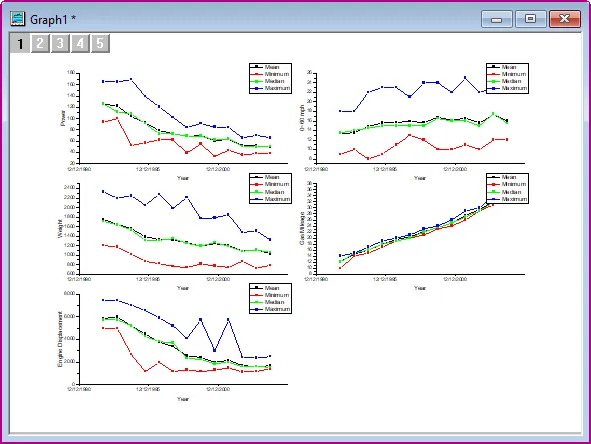This screenshot has height=444, width=591.
Task: Select Median entry in Power graph legend
Action: pos(268,81)
